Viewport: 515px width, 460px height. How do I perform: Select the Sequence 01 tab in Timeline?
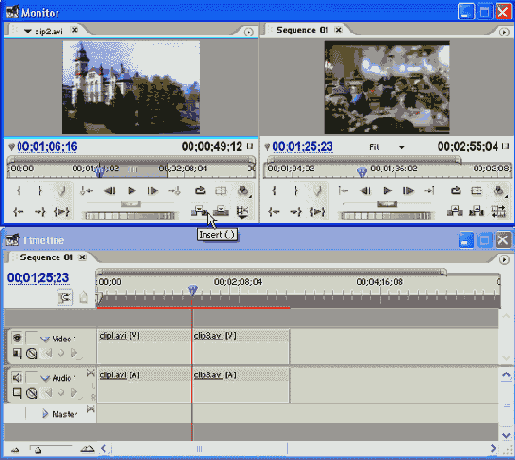(x=46, y=257)
